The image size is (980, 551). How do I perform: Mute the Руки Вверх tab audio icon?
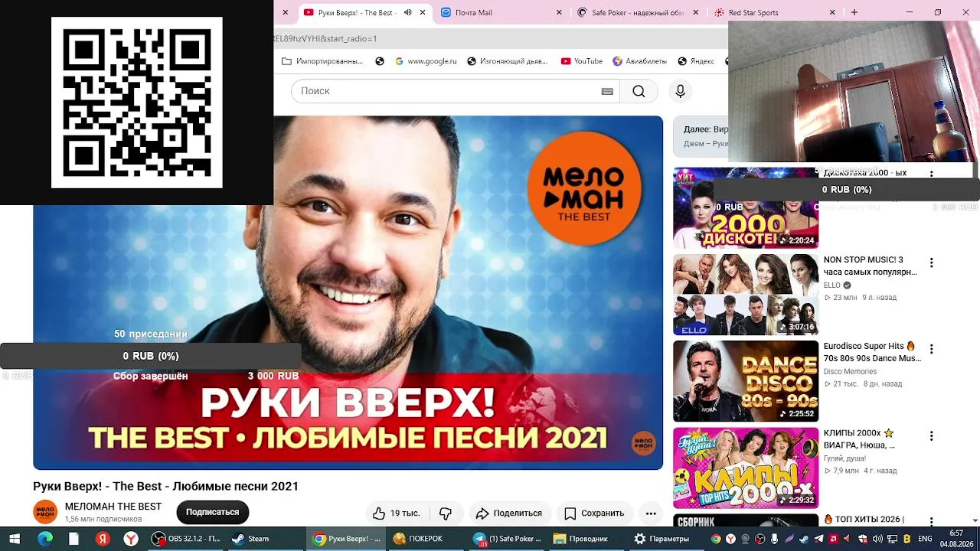407,12
